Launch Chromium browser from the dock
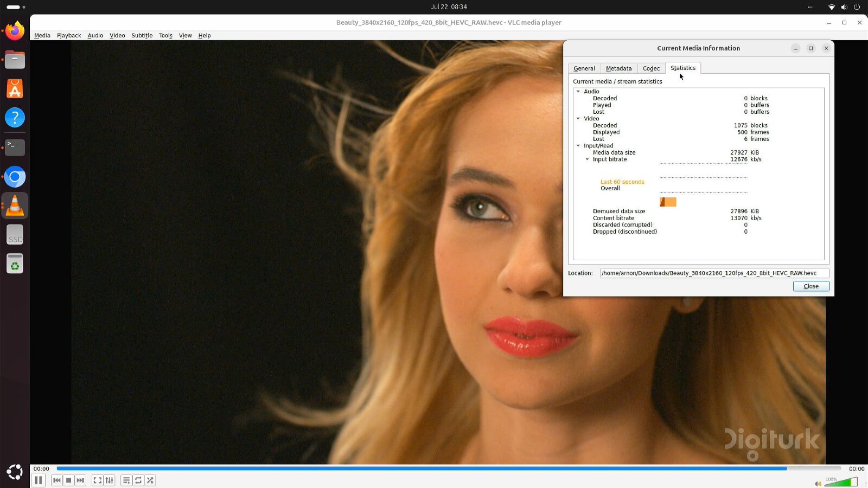 (15, 177)
